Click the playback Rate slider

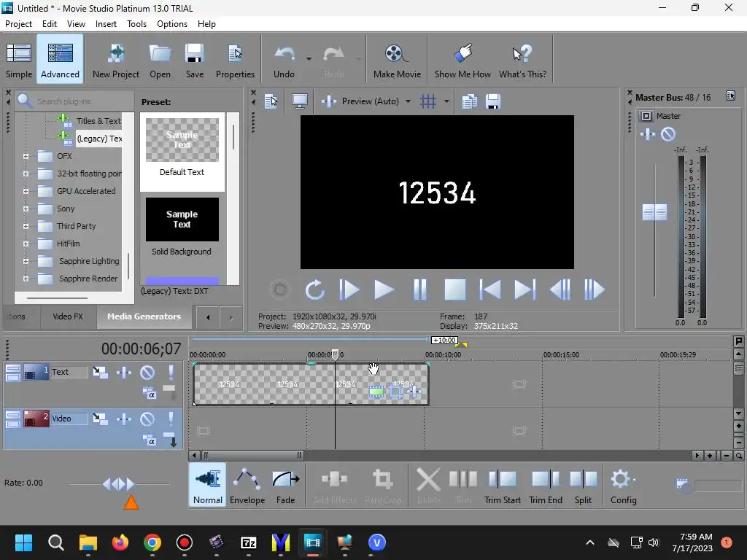coord(119,484)
